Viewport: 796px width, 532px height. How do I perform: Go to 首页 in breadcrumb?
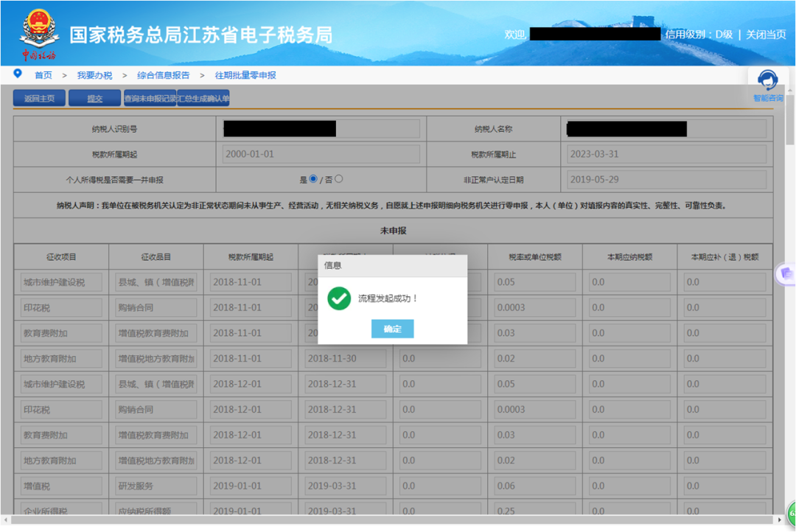43,75
